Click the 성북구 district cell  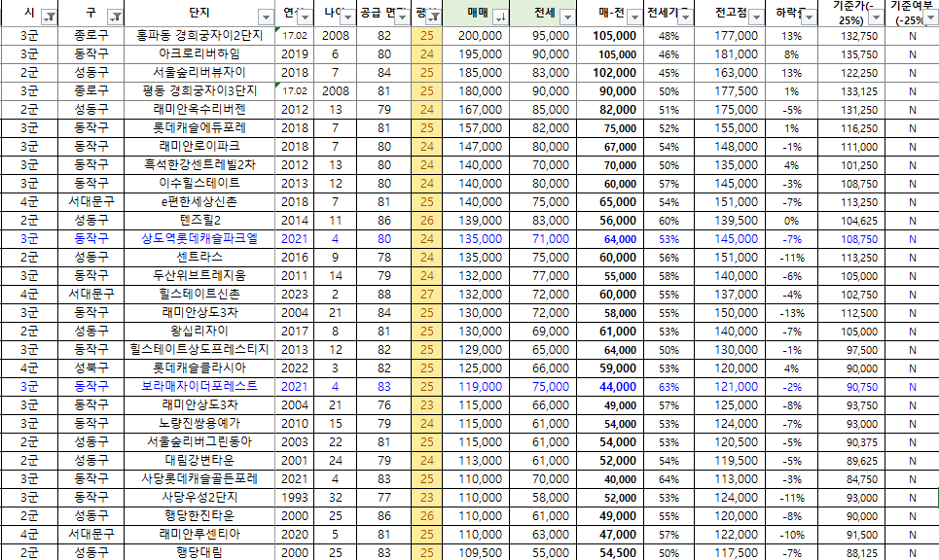(91, 368)
